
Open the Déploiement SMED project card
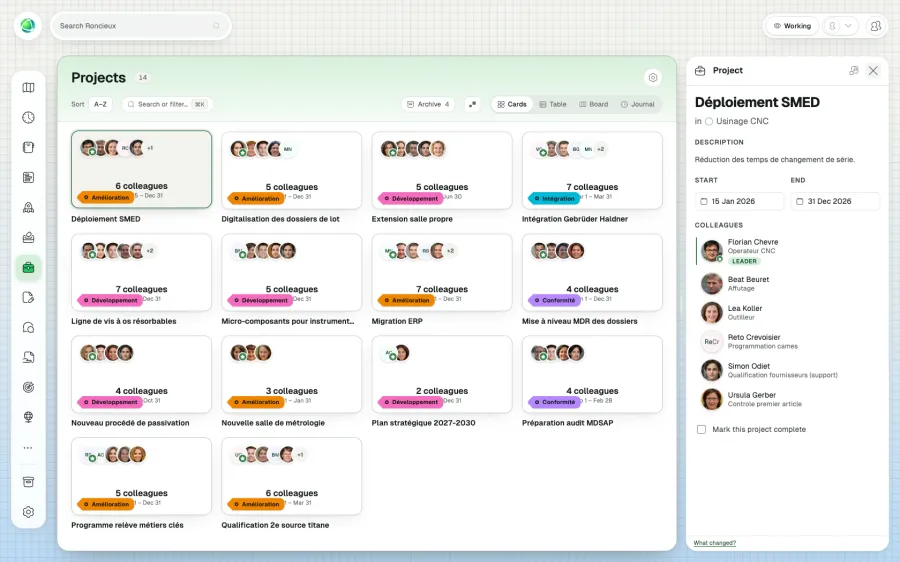(x=141, y=169)
